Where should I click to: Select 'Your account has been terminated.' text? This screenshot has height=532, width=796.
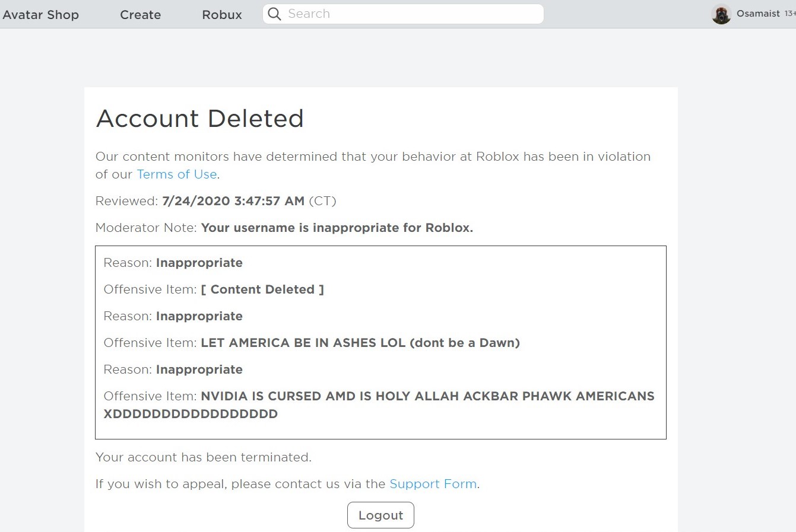[204, 457]
